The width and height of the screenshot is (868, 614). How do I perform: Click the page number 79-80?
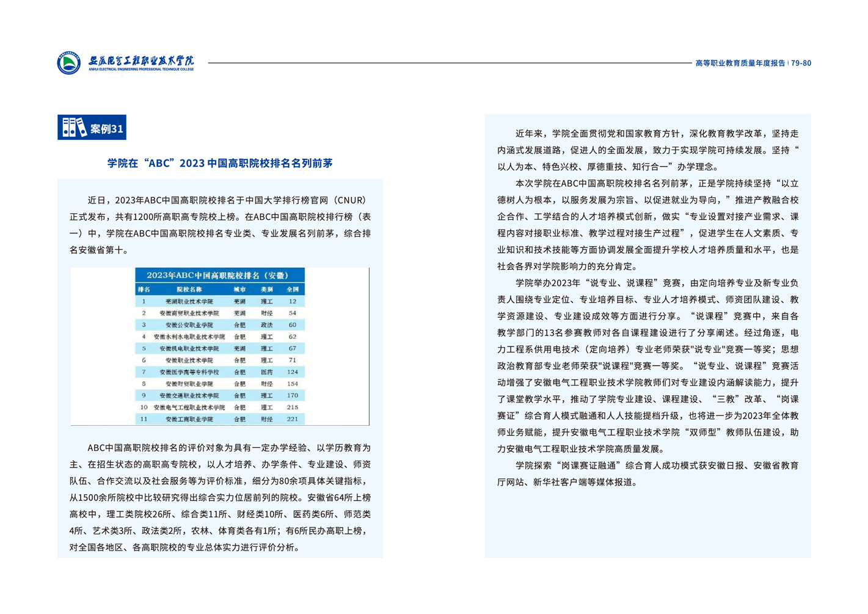pyautogui.click(x=801, y=63)
